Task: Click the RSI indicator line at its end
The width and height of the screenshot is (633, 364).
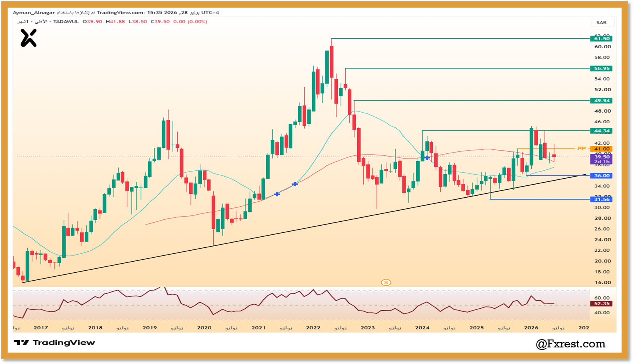Action: tap(553, 304)
